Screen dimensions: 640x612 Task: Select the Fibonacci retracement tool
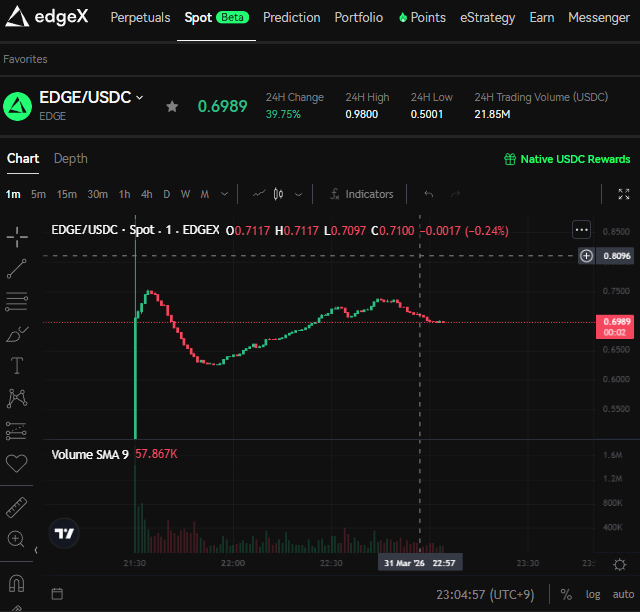click(x=16, y=302)
